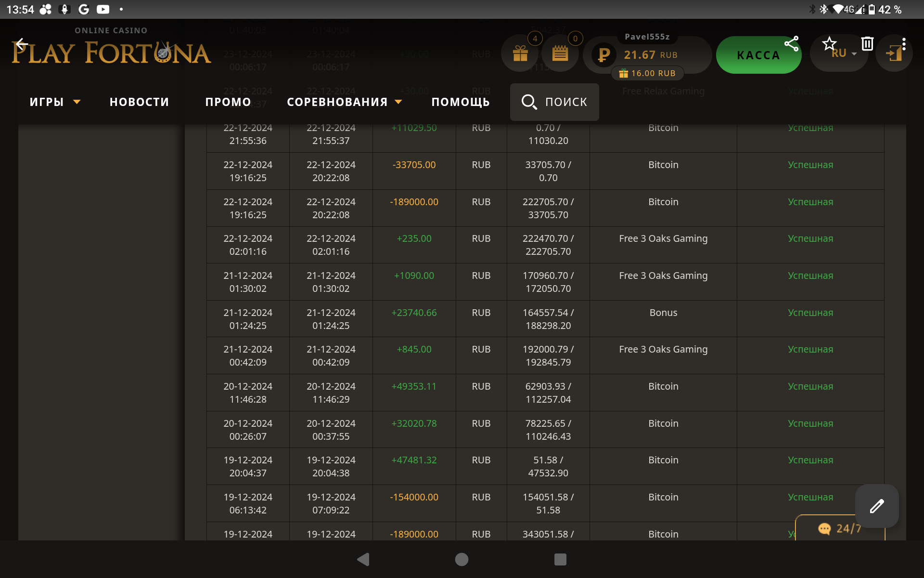Viewport: 924px width, 578px height.
Task: Tap the trash delete icon
Action: pos(867,44)
